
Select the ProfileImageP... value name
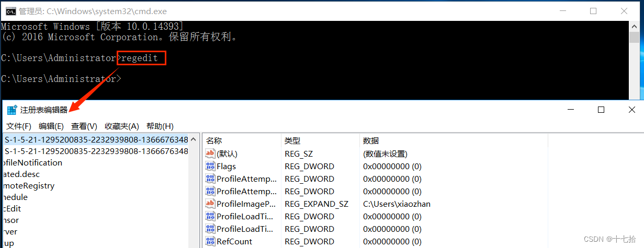click(246, 204)
